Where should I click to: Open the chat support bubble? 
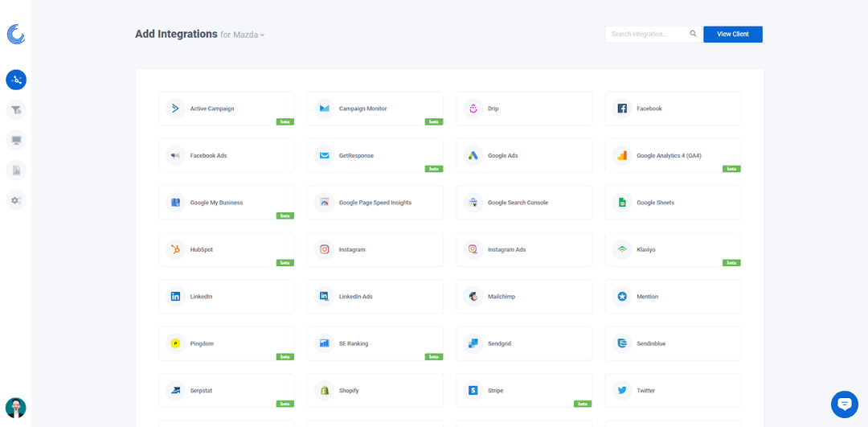[844, 404]
